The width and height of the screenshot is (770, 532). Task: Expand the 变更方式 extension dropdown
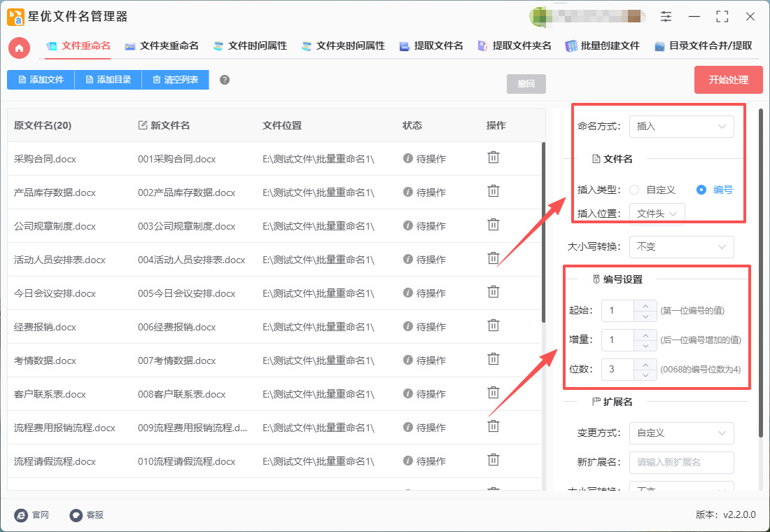[x=681, y=433]
